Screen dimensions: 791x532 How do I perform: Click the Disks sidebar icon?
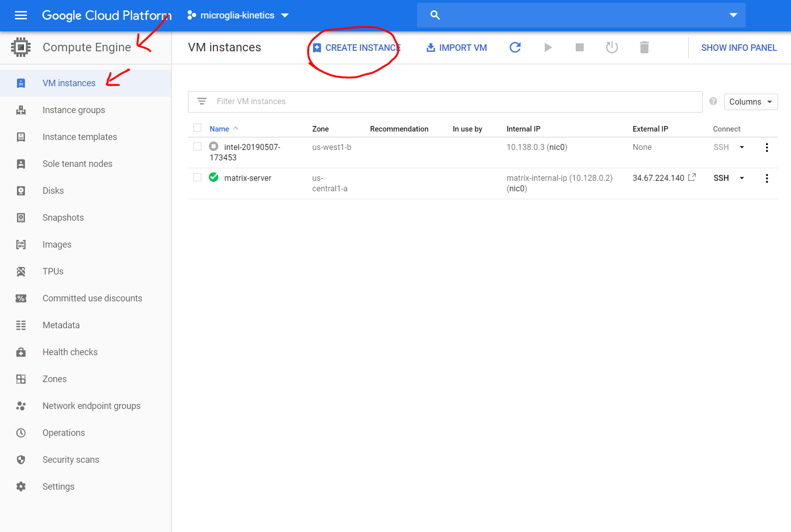tap(21, 191)
